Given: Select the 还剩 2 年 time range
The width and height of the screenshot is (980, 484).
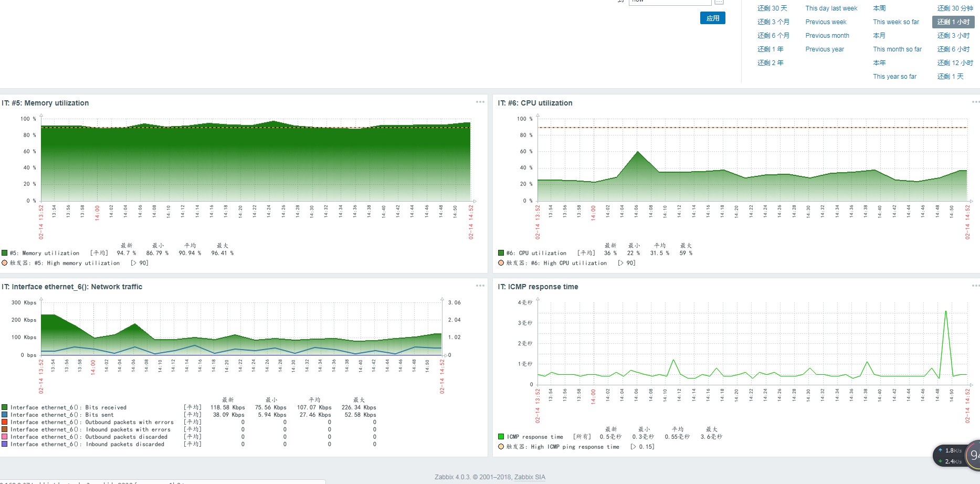Looking at the screenshot, I should (771, 63).
